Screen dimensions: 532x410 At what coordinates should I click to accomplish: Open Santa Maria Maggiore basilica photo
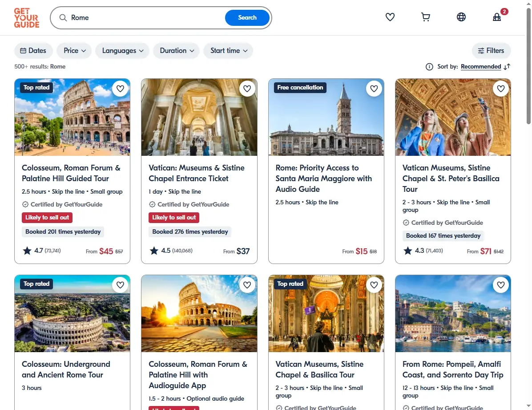(x=326, y=117)
